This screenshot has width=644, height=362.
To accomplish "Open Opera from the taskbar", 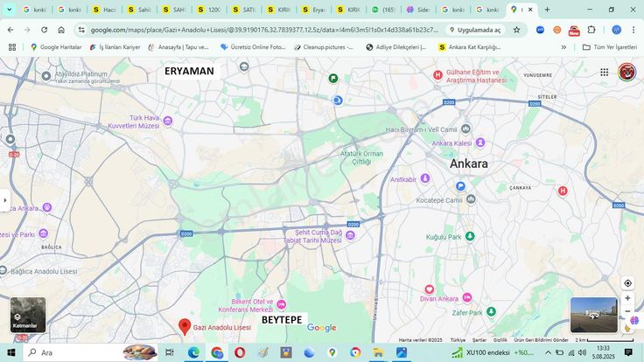I will click(x=240, y=352).
